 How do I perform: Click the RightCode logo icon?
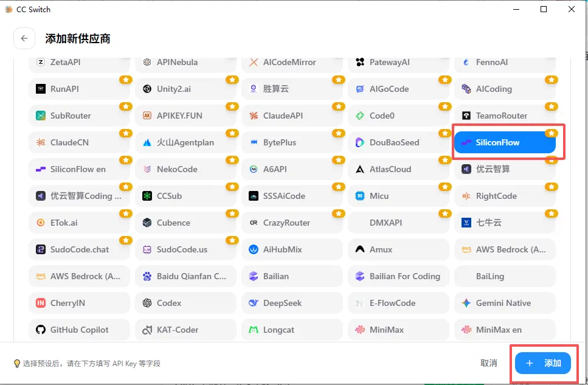click(x=466, y=196)
